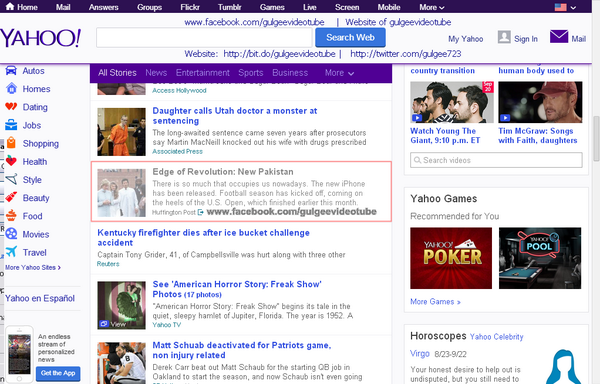Open See American Horror Story Freak Show Photos
This screenshot has height=384, width=600.
[237, 289]
